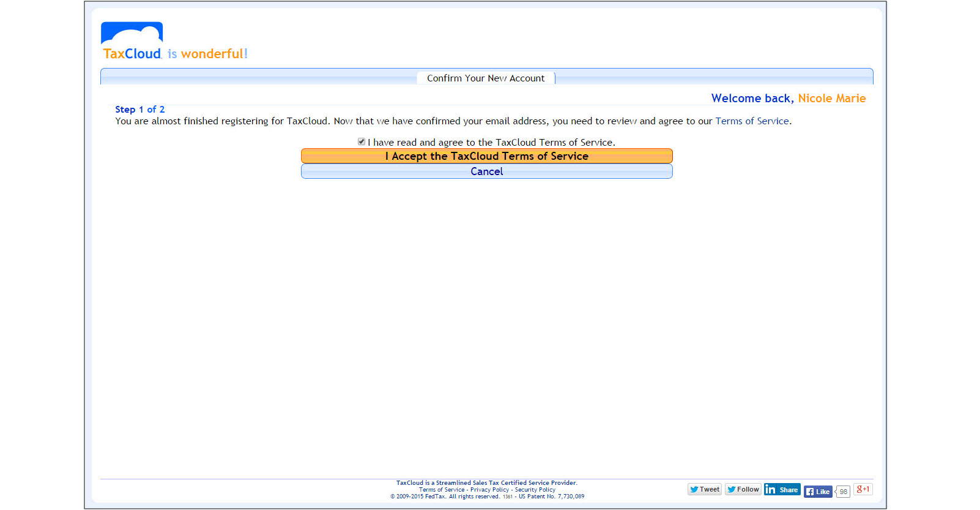Click the Streamlined Sales Tax Certified Service Provider line
This screenshot has width=980, height=510.
pos(487,483)
